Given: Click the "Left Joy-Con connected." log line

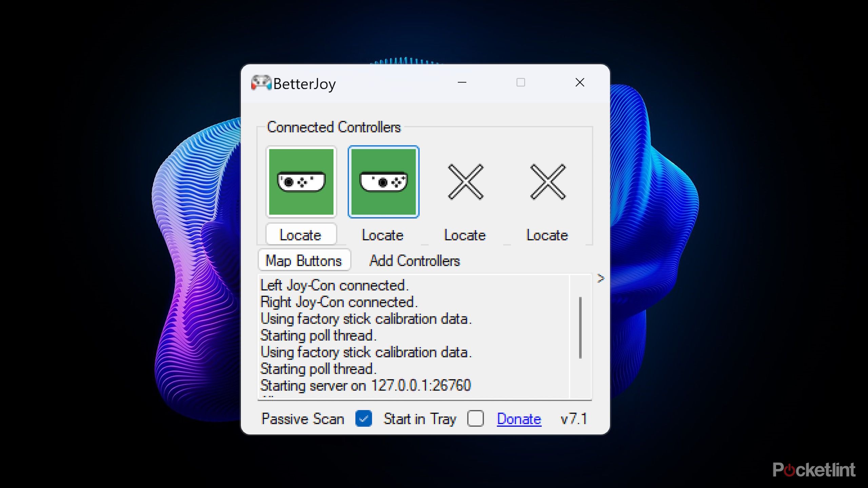Looking at the screenshot, I should pyautogui.click(x=334, y=285).
